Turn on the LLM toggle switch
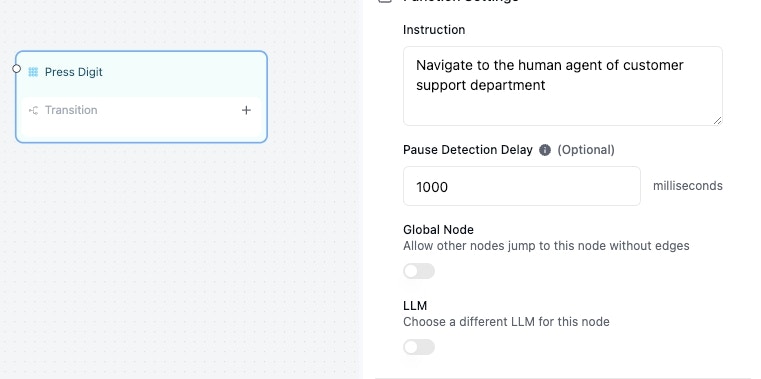 tap(419, 347)
